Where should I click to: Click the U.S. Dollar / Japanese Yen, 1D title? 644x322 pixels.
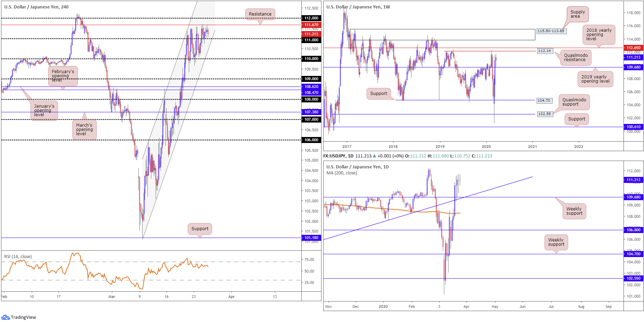pyautogui.click(x=357, y=167)
